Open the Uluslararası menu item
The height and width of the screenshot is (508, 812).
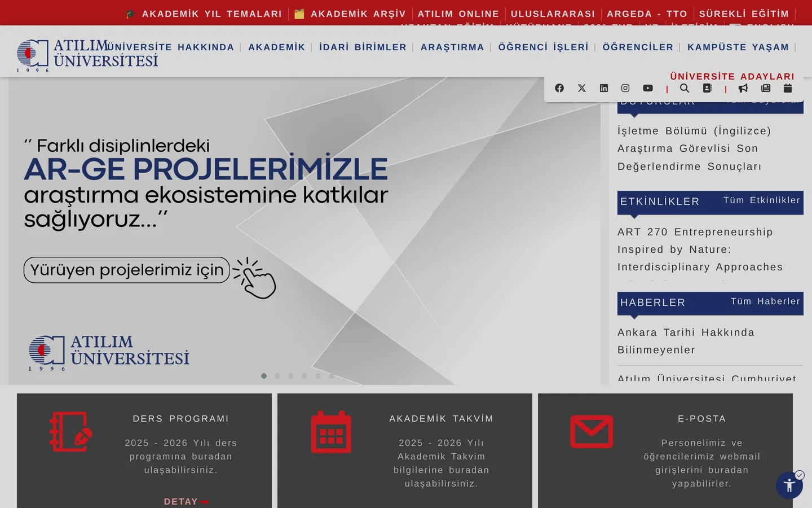point(553,14)
